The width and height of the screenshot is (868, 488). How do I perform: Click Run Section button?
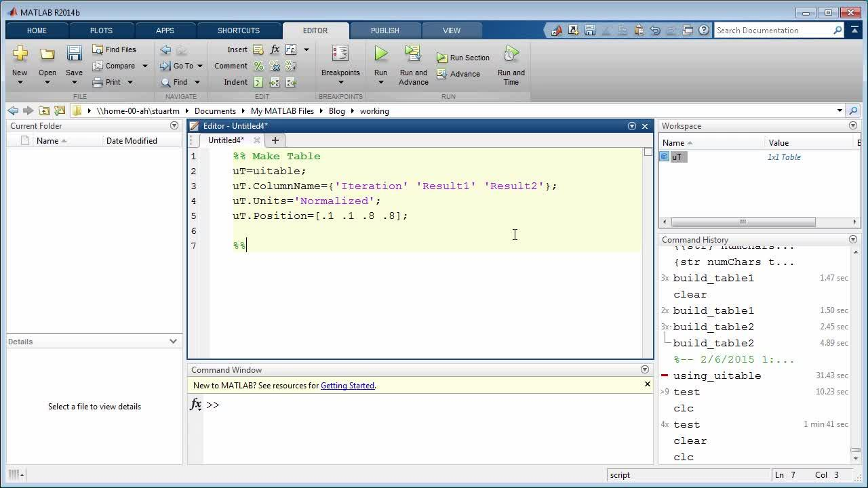click(463, 58)
